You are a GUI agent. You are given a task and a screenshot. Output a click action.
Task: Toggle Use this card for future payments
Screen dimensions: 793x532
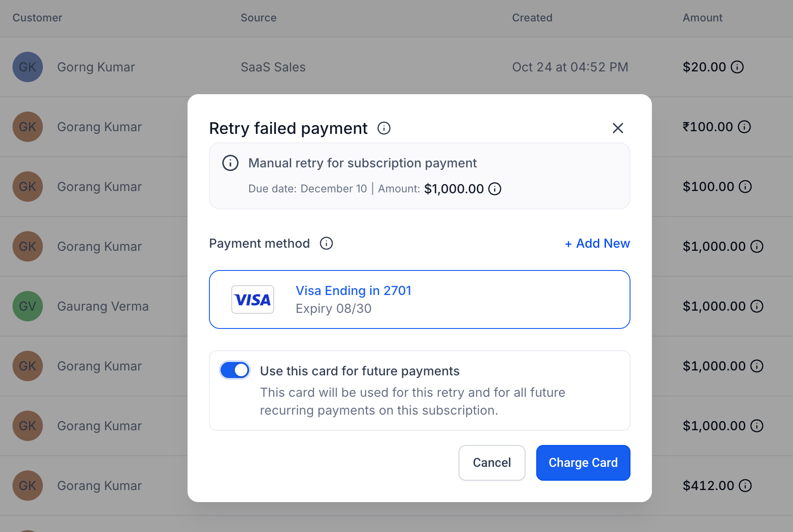(x=235, y=370)
